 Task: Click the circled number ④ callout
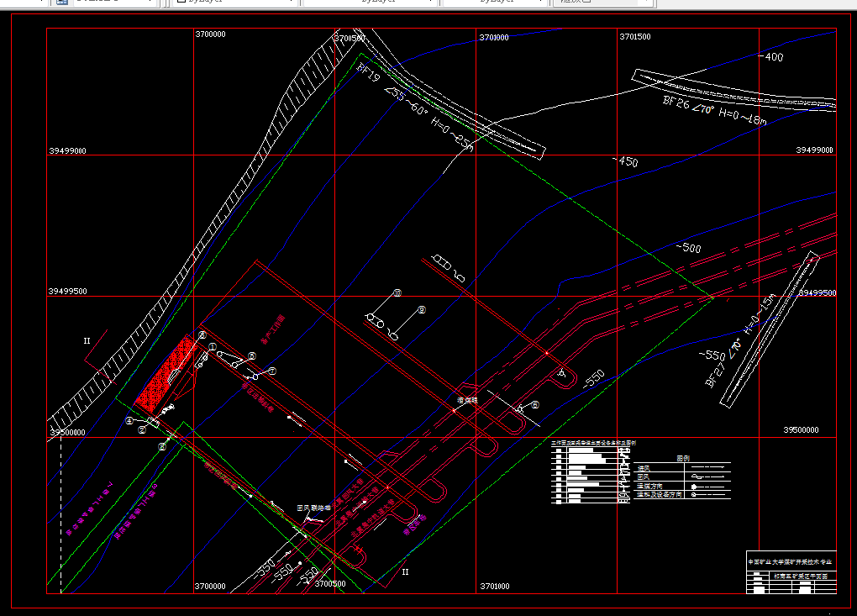tap(129, 420)
